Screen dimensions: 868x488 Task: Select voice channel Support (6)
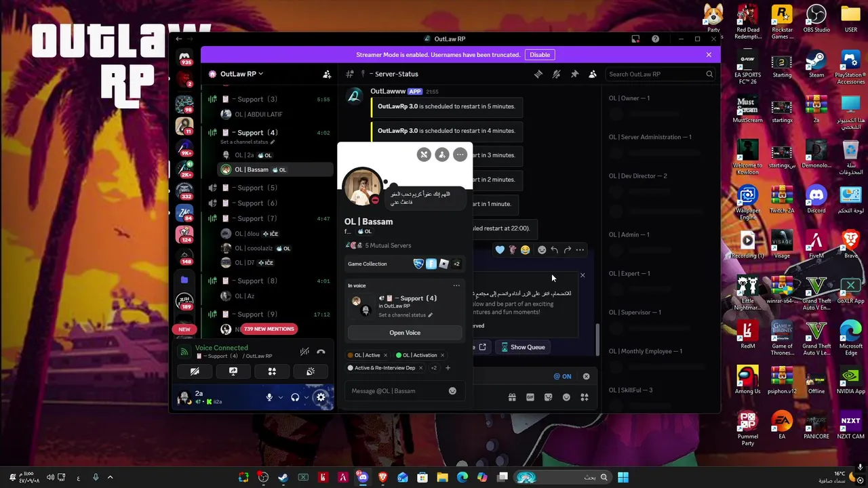click(x=269, y=203)
